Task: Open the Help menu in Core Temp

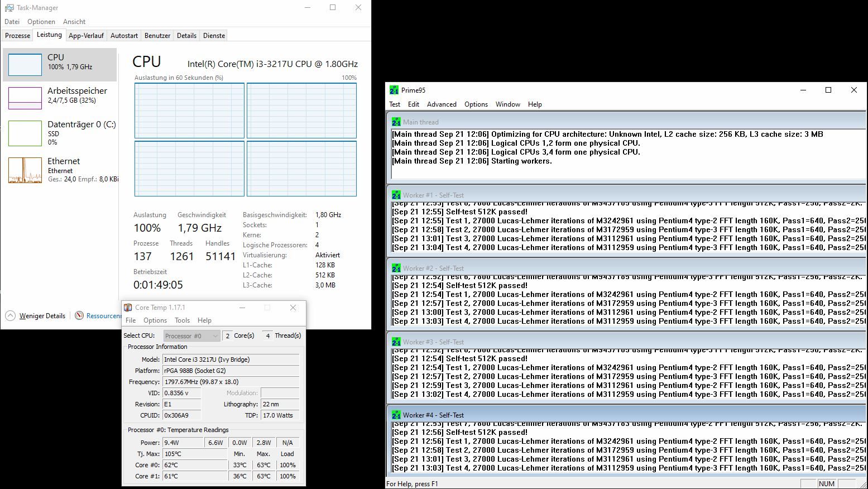Action: 204,320
